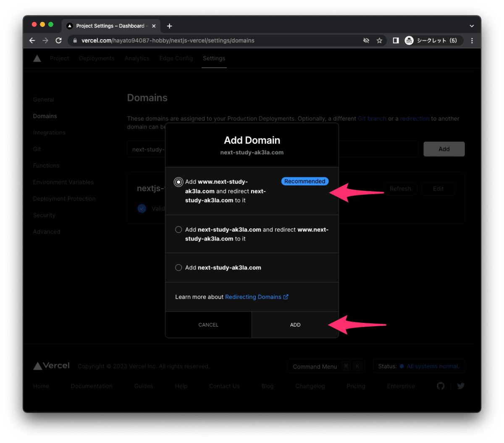Click the incognito profile icon

409,40
